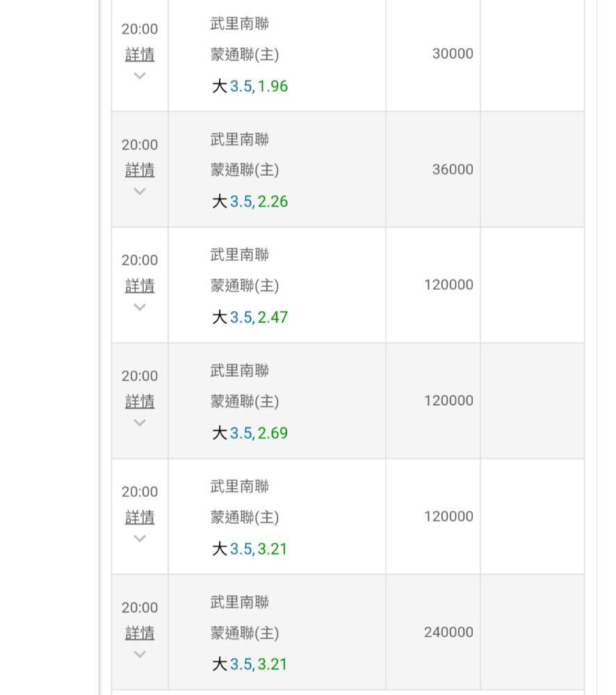The width and height of the screenshot is (616, 695).
Task: Open 詳情 link in the 2.69 odds row
Action: [140, 402]
